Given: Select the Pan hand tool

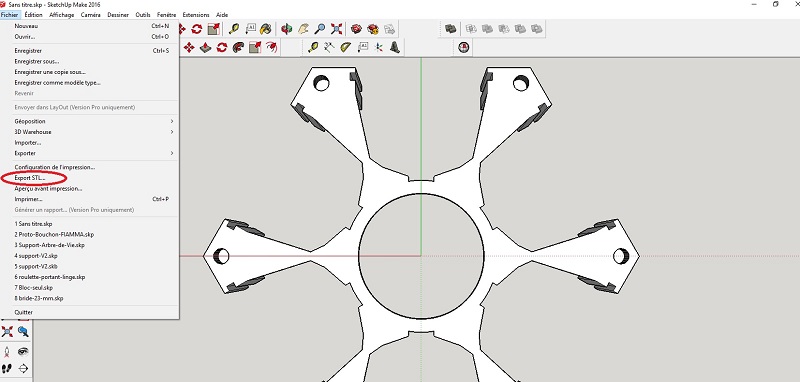Looking at the screenshot, I should click(304, 29).
